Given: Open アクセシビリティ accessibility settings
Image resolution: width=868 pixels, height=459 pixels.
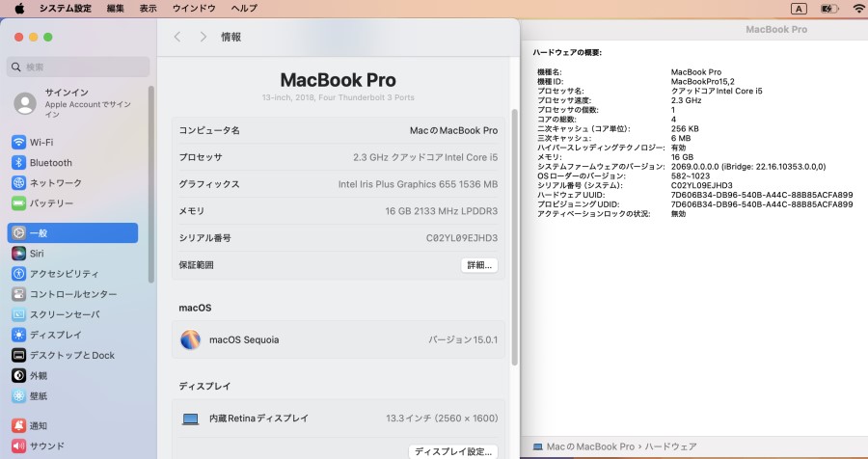Looking at the screenshot, I should click(x=72, y=274).
